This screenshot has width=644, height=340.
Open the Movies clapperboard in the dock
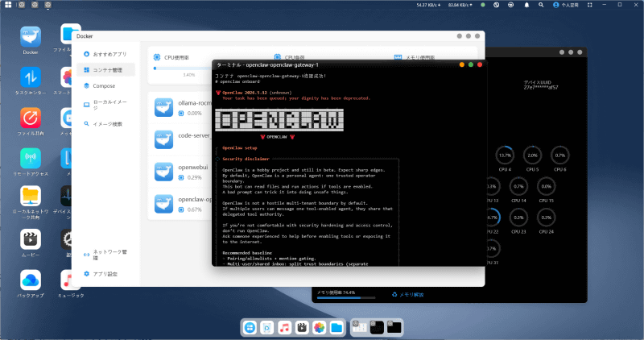click(302, 328)
